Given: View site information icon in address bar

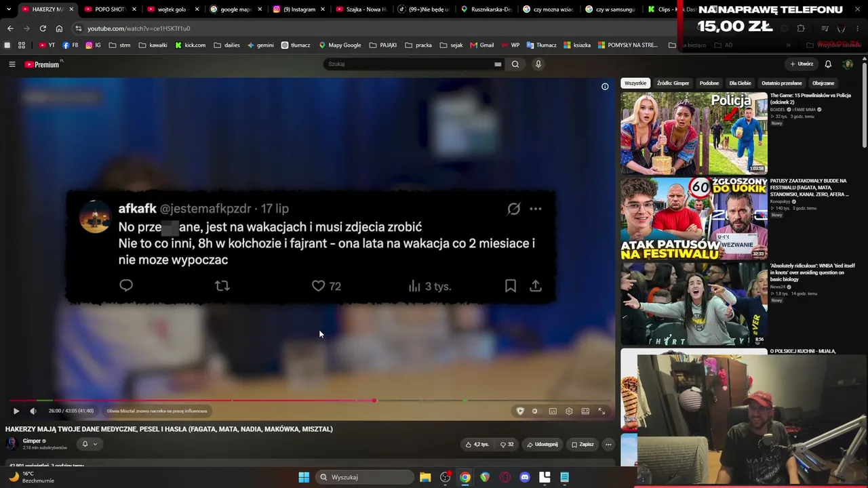Looking at the screenshot, I should point(78,28).
